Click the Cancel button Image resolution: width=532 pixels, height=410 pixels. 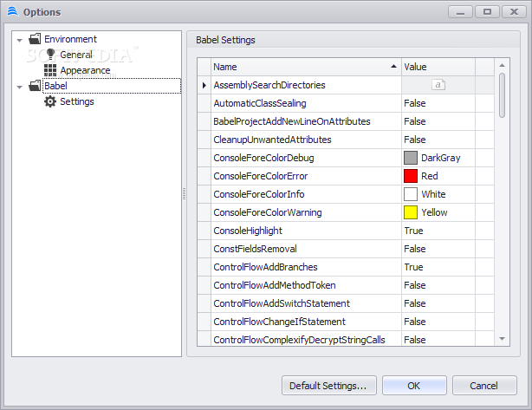(484, 386)
